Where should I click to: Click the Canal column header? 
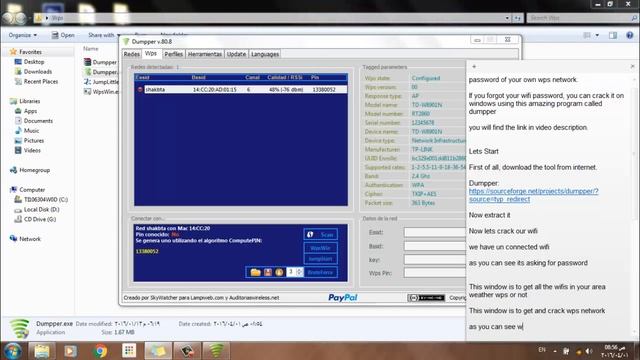click(x=252, y=77)
